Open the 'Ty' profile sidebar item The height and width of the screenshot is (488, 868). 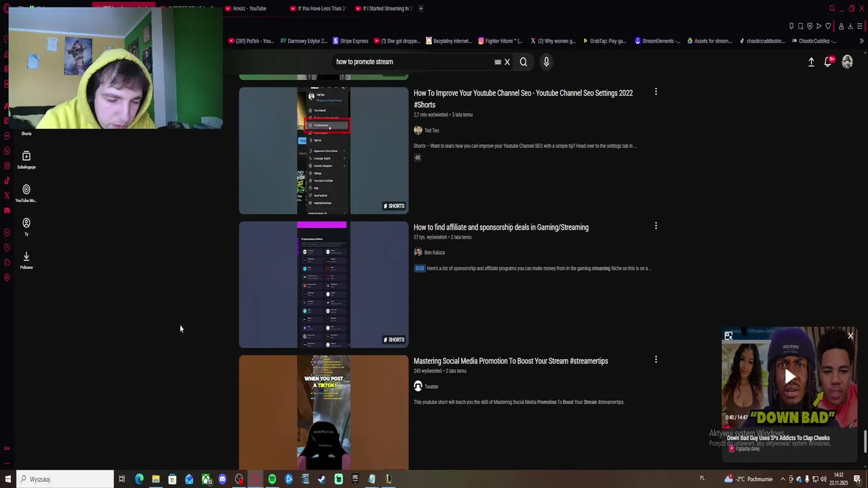click(x=26, y=226)
